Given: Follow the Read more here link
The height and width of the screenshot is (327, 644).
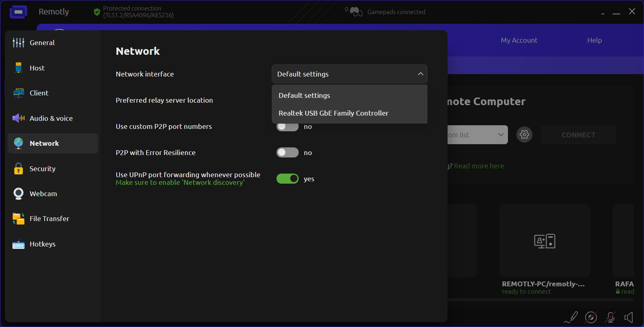Looking at the screenshot, I should pos(479,166).
